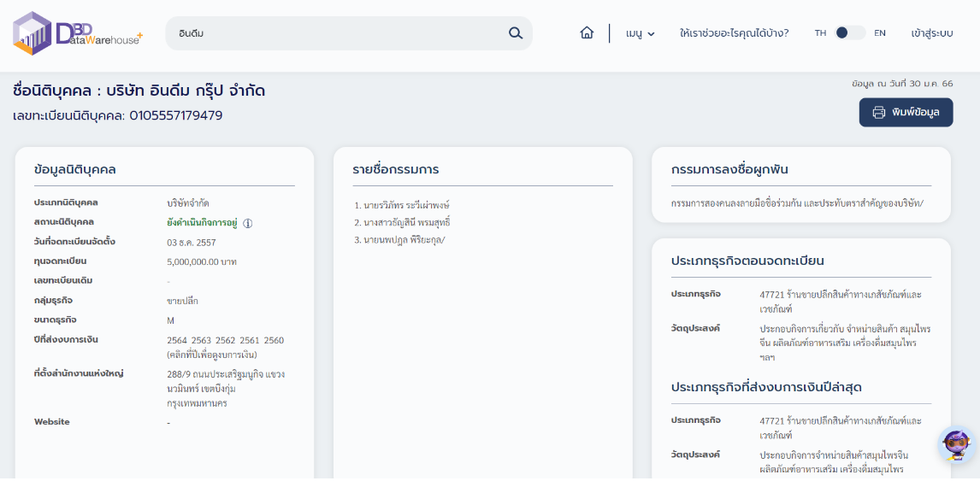The height and width of the screenshot is (481, 980).
Task: Open financial statement year 2563
Action: [x=201, y=340]
